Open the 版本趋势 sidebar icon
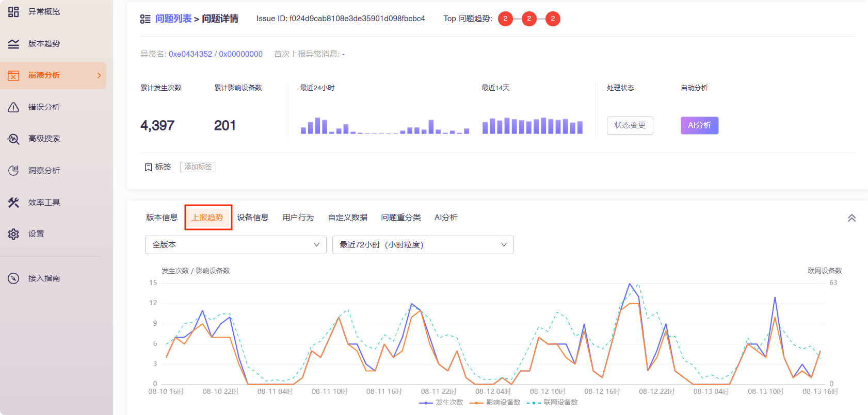The height and width of the screenshot is (415, 868). pyautogui.click(x=13, y=44)
